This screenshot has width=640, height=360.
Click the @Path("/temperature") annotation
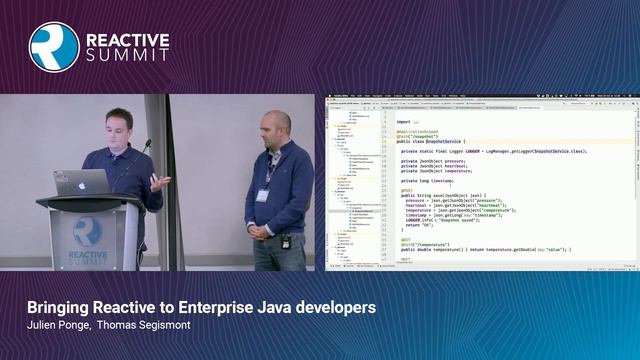pyautogui.click(x=425, y=244)
